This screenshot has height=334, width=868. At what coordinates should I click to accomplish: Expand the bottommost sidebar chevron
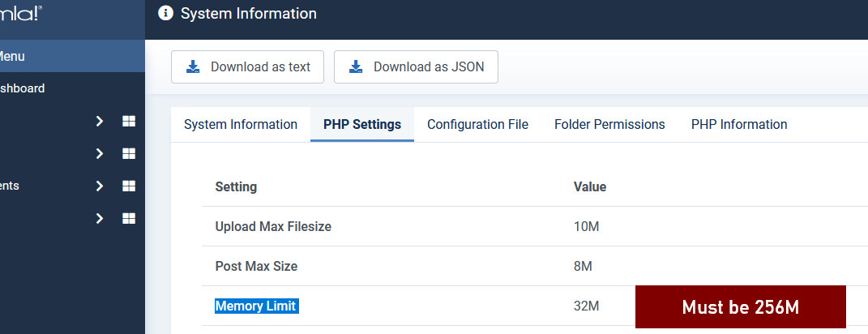100,218
